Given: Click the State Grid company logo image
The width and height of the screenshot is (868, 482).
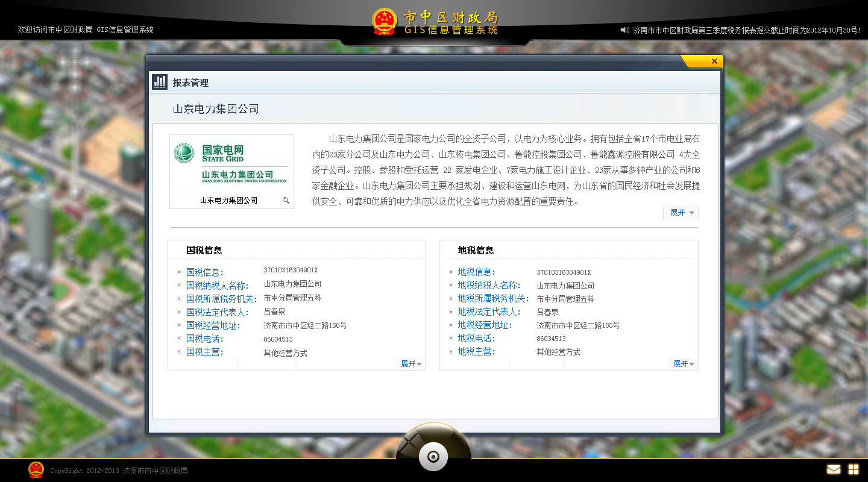Looking at the screenshot, I should point(231,163).
